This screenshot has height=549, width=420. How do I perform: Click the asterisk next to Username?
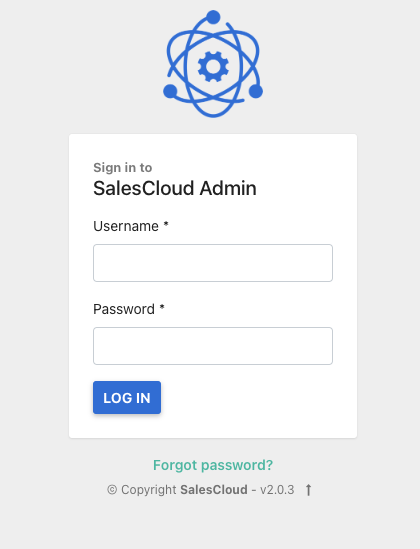tap(166, 224)
